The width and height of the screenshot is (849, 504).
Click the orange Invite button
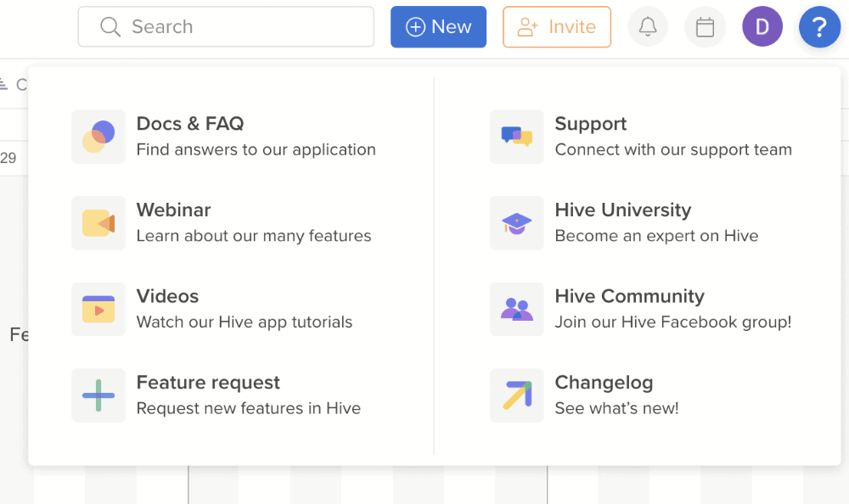[557, 26]
